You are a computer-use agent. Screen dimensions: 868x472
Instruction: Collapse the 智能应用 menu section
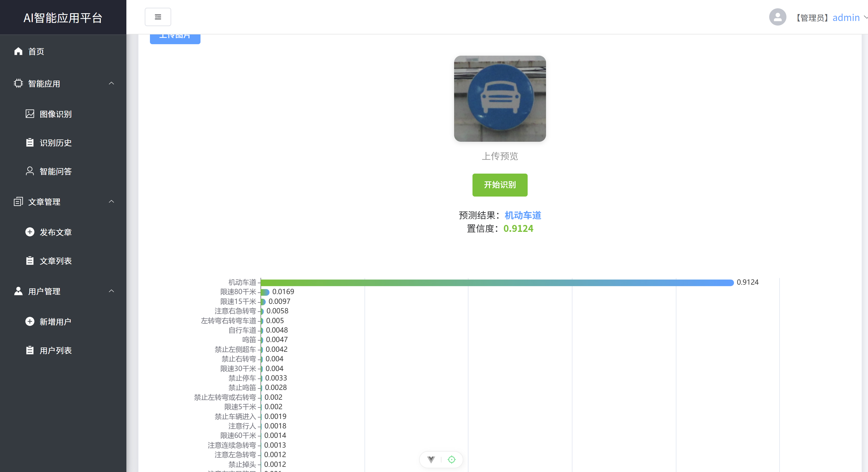tap(111, 83)
